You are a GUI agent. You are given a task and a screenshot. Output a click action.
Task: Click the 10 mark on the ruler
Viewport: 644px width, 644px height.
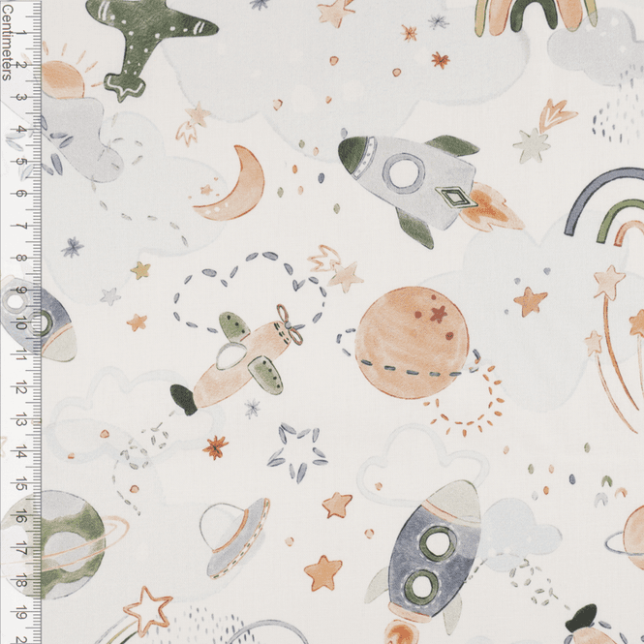point(20,323)
